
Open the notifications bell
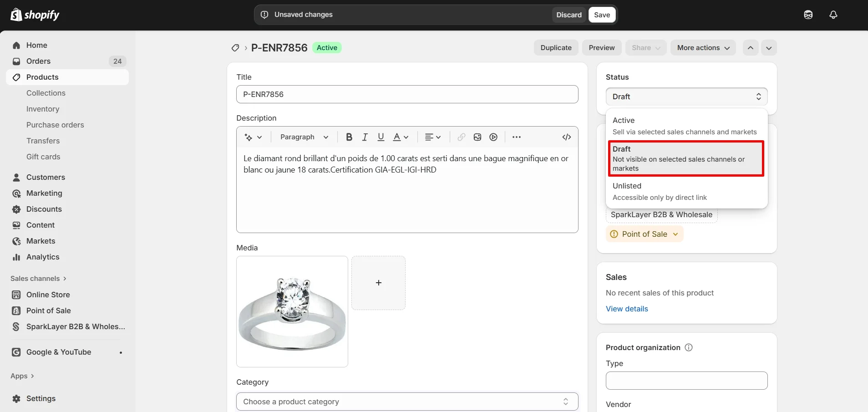point(833,14)
